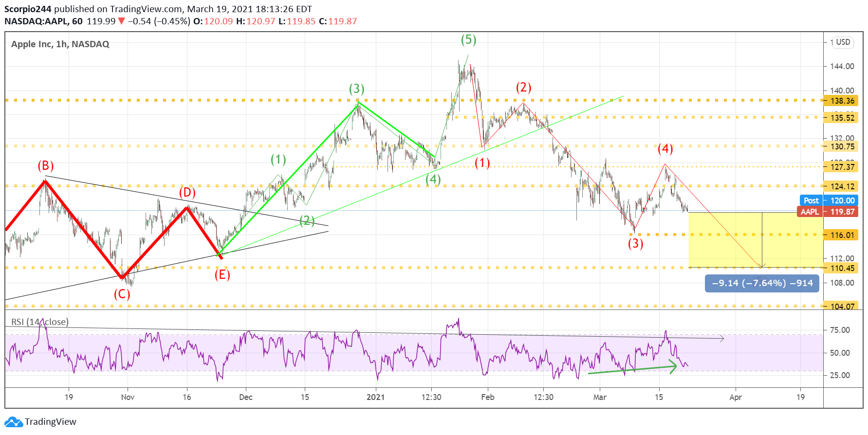The width and height of the screenshot is (868, 435).
Task: Click the Feb label on time axis
Action: pyautogui.click(x=488, y=397)
